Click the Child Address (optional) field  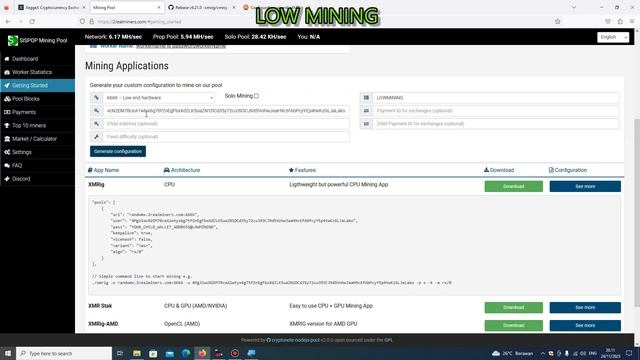pos(226,124)
